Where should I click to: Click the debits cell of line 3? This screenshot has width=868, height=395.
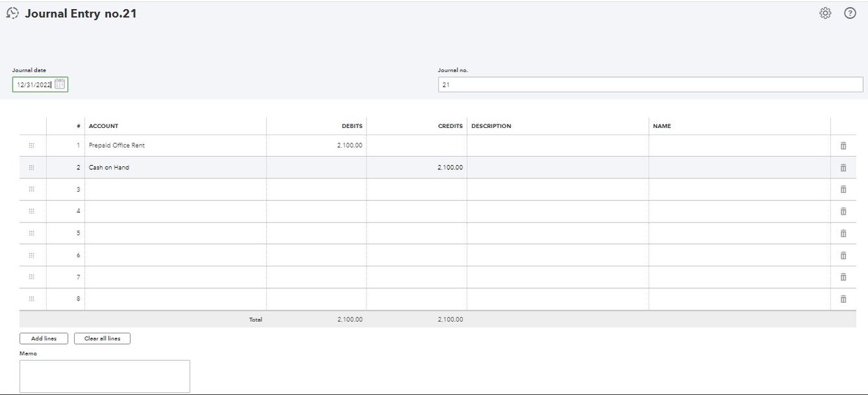[x=316, y=189]
